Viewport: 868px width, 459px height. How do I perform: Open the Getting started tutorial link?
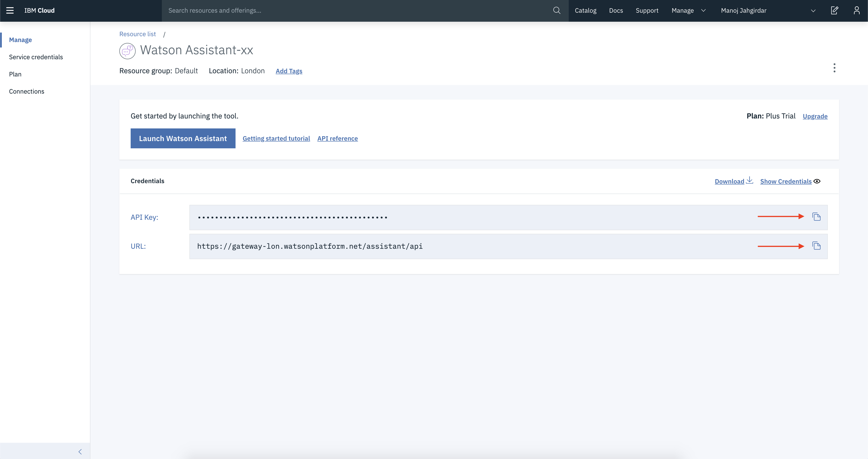(276, 139)
